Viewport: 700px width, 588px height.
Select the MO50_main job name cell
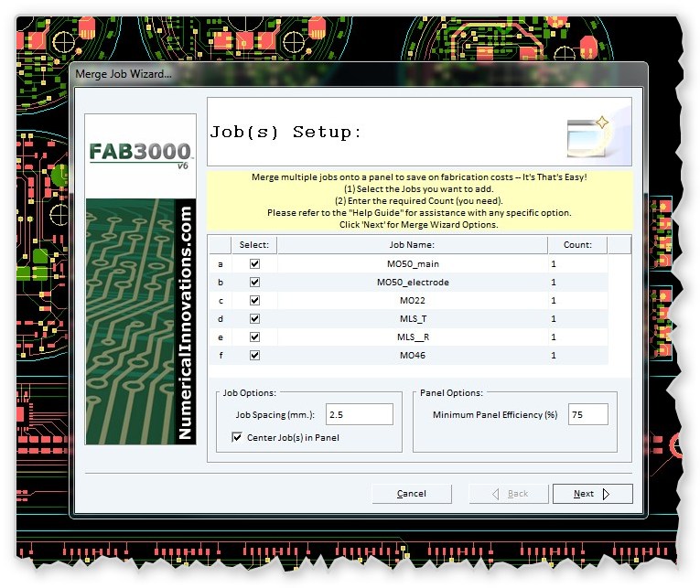[413, 263]
